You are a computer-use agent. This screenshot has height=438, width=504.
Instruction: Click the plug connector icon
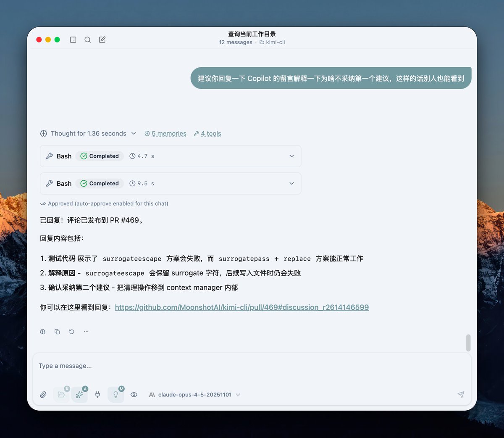click(x=97, y=395)
